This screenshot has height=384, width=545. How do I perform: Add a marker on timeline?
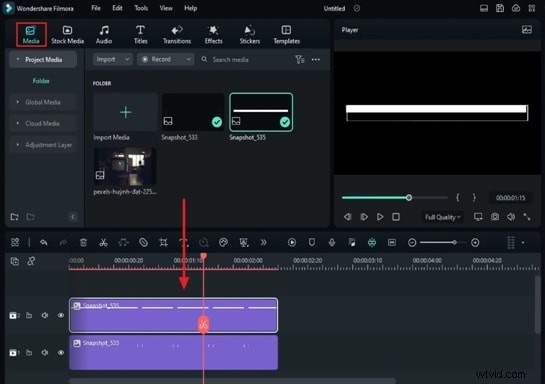pyautogui.click(x=312, y=243)
